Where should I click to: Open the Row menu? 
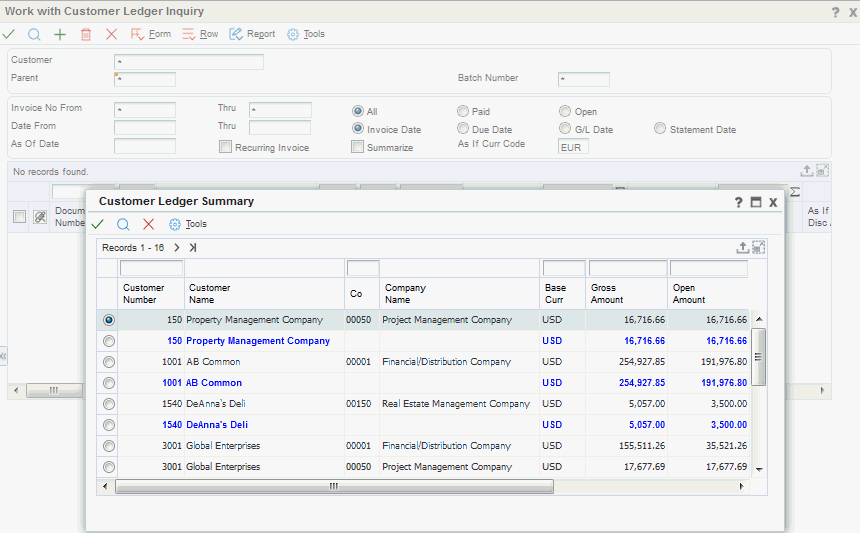pyautogui.click(x=200, y=34)
